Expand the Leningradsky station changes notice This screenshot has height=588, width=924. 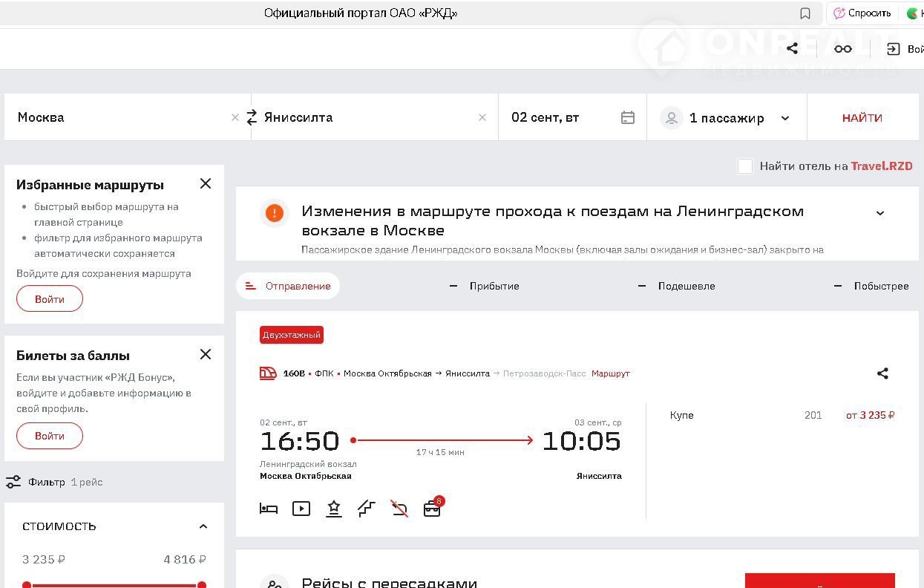879,213
